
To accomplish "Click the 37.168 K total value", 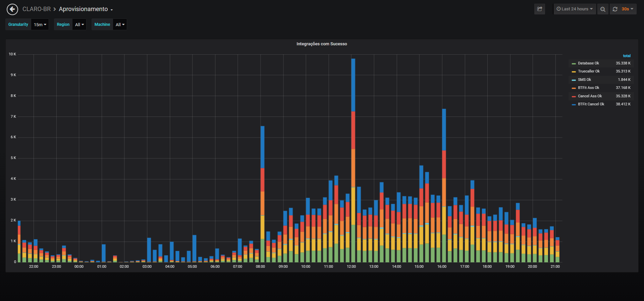I will coord(623,88).
